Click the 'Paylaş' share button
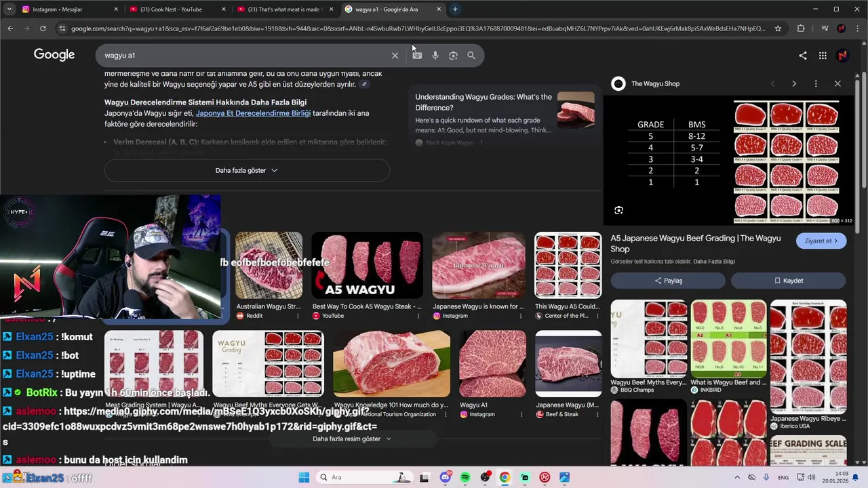The image size is (868, 488). (x=668, y=281)
